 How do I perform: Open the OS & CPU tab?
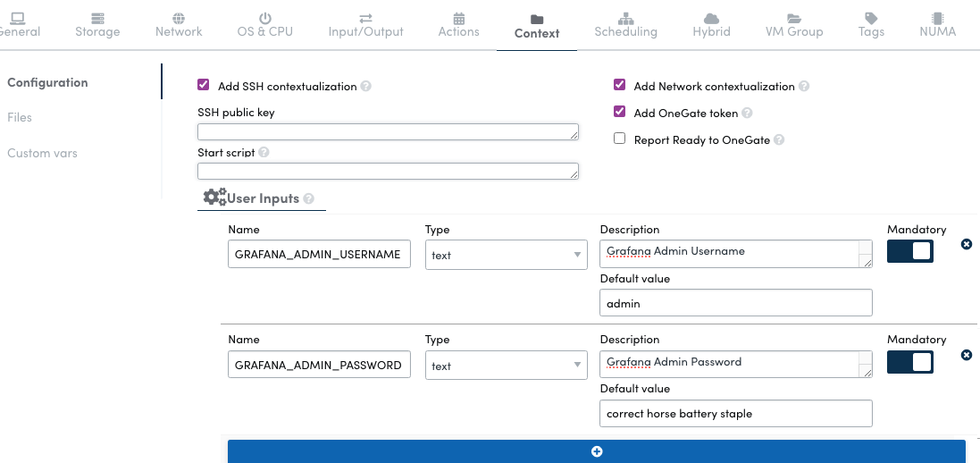[264, 24]
